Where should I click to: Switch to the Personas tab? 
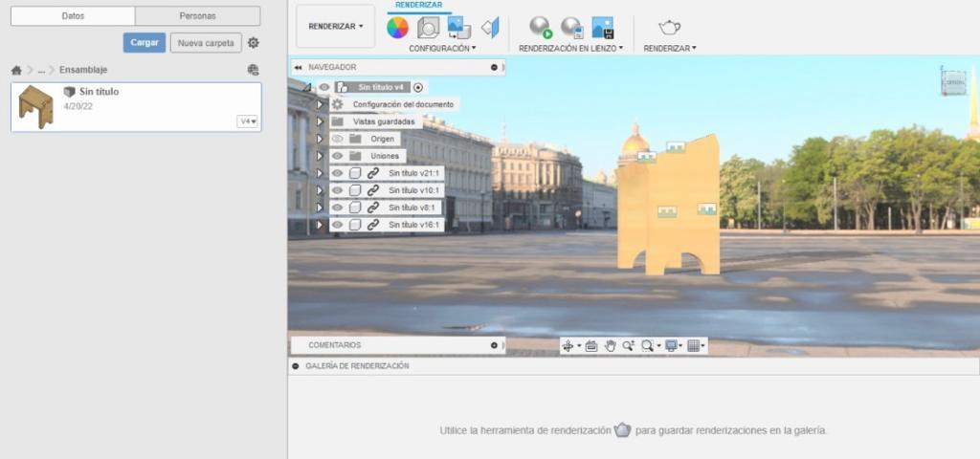197,15
